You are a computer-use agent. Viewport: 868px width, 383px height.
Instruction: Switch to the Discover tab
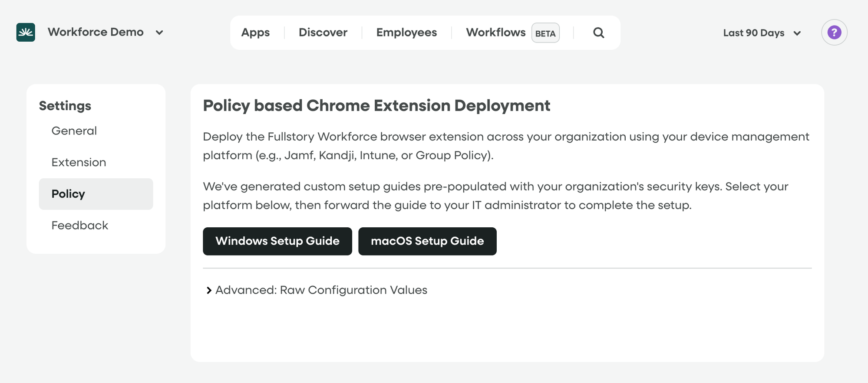[x=323, y=33]
